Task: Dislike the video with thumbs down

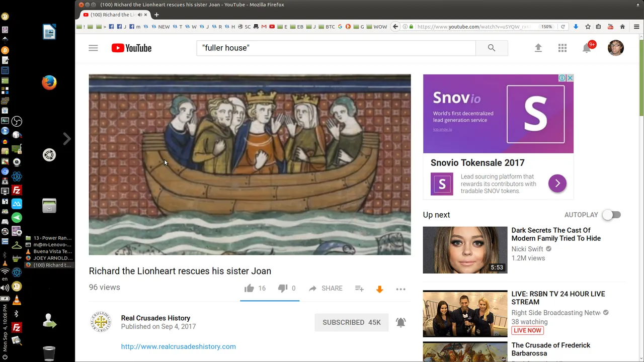Action: point(283,288)
